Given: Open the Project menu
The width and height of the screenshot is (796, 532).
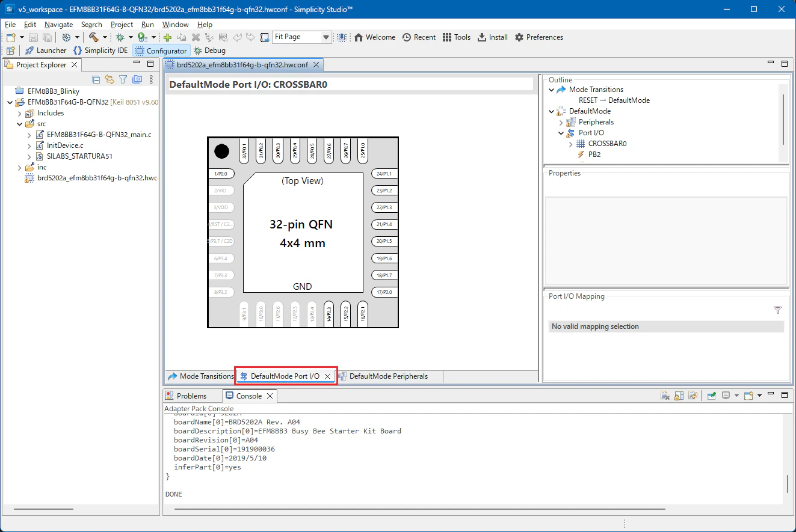Looking at the screenshot, I should [122, 25].
